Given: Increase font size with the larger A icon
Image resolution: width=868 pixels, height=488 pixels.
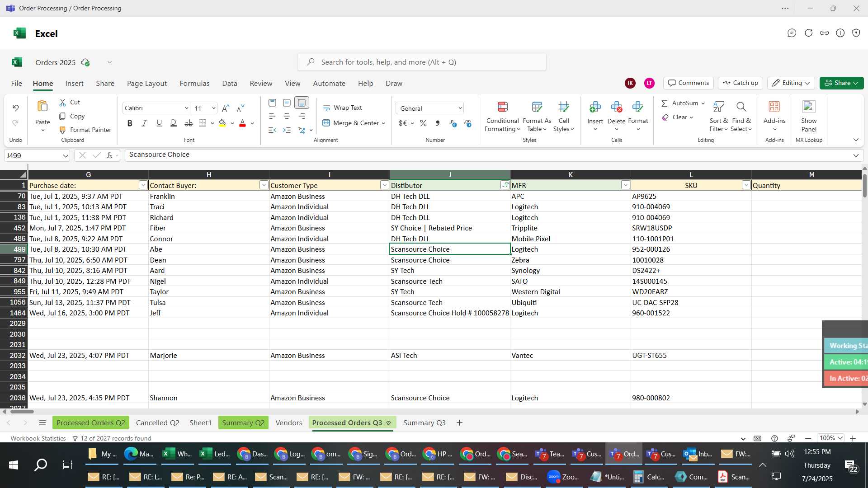Looking at the screenshot, I should click(226, 108).
